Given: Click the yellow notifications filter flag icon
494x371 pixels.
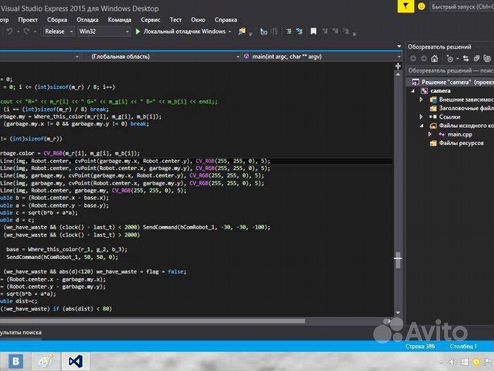Looking at the screenshot, I should pos(405,6).
